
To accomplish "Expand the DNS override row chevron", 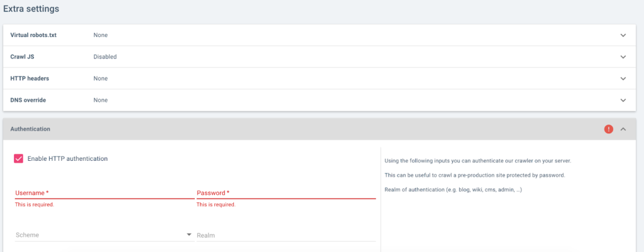I will click(623, 100).
